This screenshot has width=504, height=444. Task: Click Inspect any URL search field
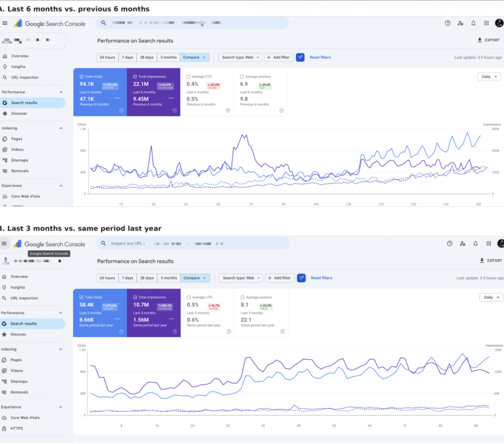(193, 244)
